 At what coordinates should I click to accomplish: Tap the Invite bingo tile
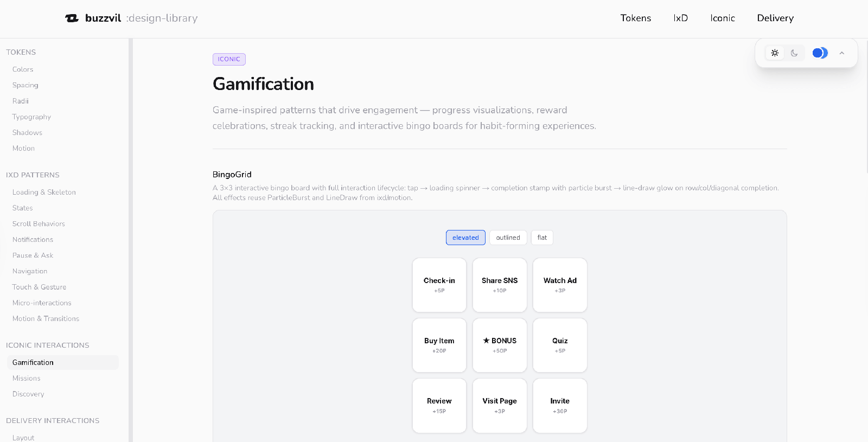tap(560, 405)
